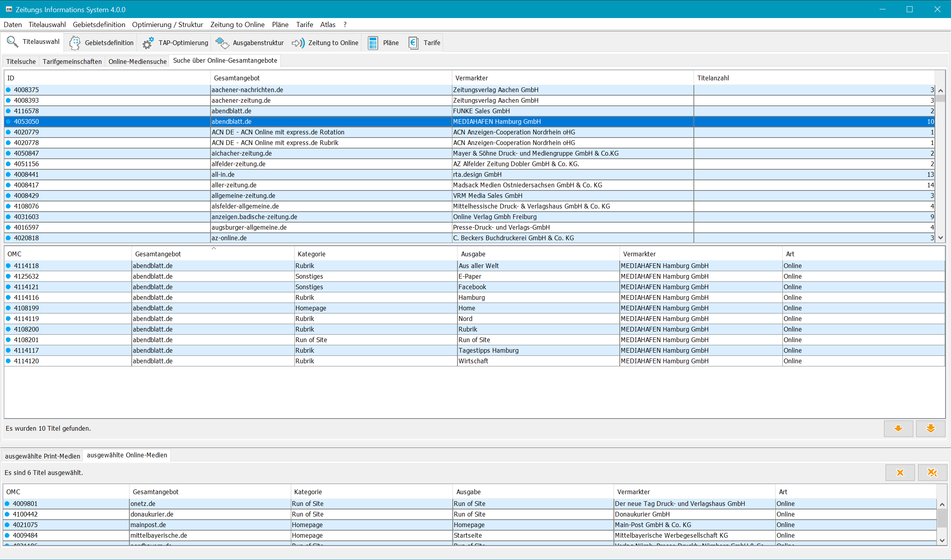The width and height of the screenshot is (951, 560).
Task: Select ACN Online mit express.de Rotation row
Action: click(x=469, y=132)
